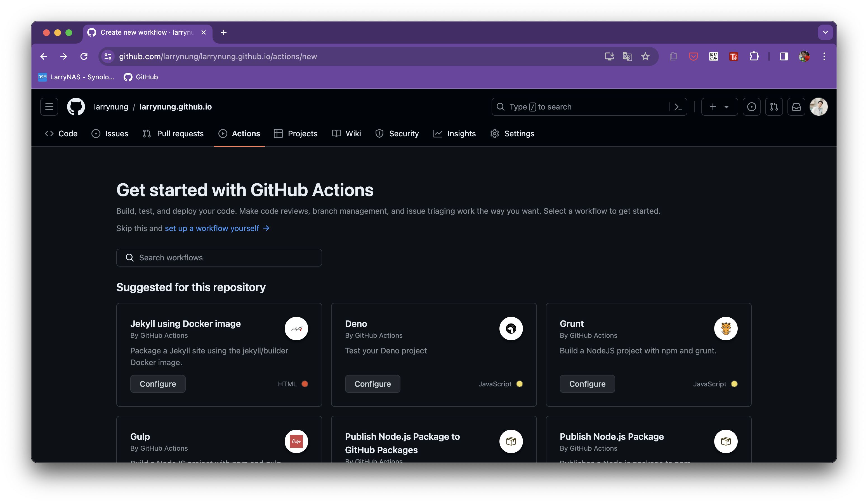Click the GitHub Octocat logo

tap(76, 107)
